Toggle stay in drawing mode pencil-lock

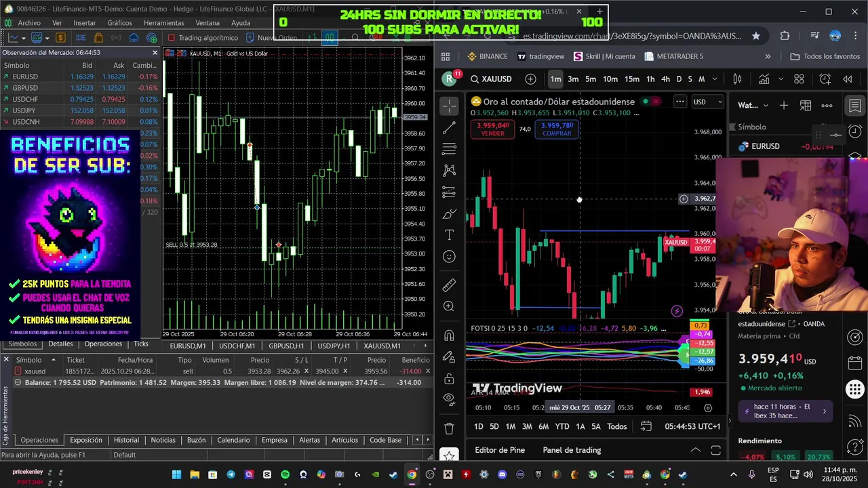449,357
